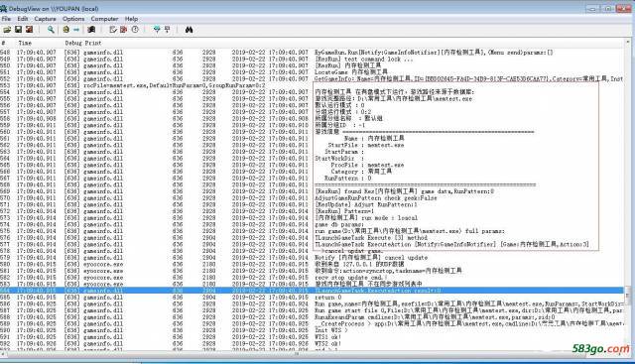Open the Computer menu
This screenshot has height=364, width=635.
click(x=104, y=19)
